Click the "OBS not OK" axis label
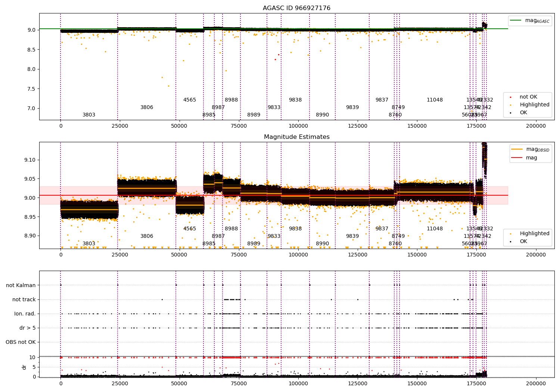Screen dimensions: 560x392 (21, 342)
